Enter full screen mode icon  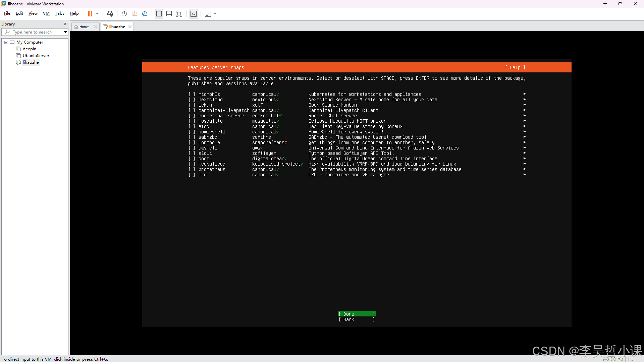pyautogui.click(x=179, y=14)
